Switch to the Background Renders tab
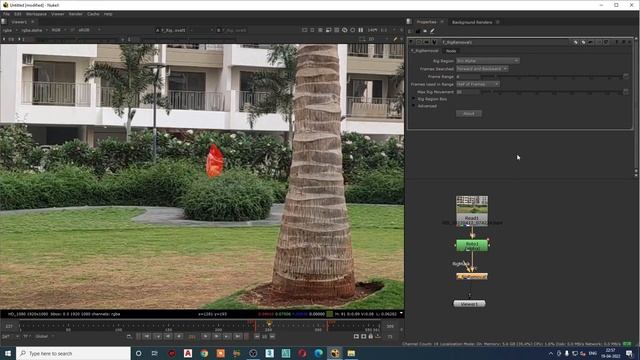This screenshot has width=640, height=360. click(472, 22)
